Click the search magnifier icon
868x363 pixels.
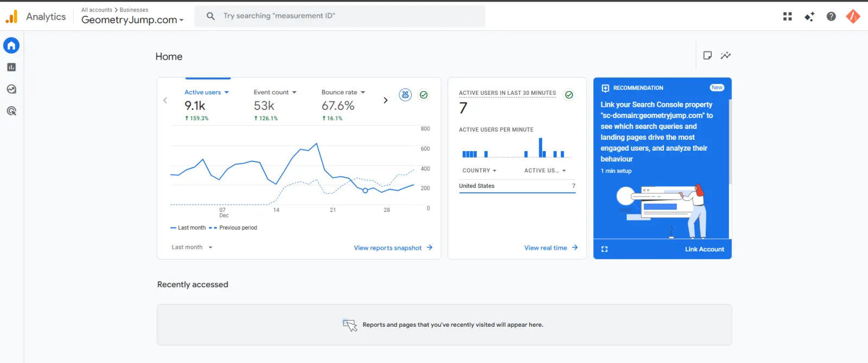click(210, 16)
